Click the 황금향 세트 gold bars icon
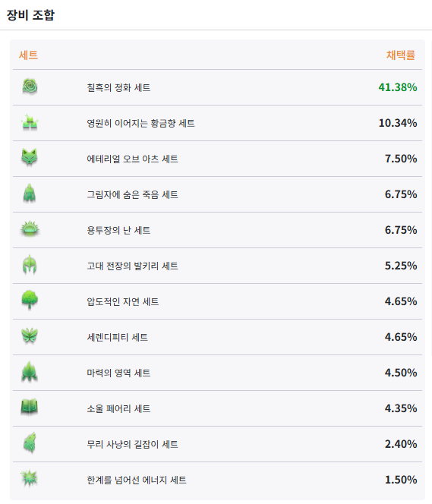This screenshot has width=432, height=504. 30,122
